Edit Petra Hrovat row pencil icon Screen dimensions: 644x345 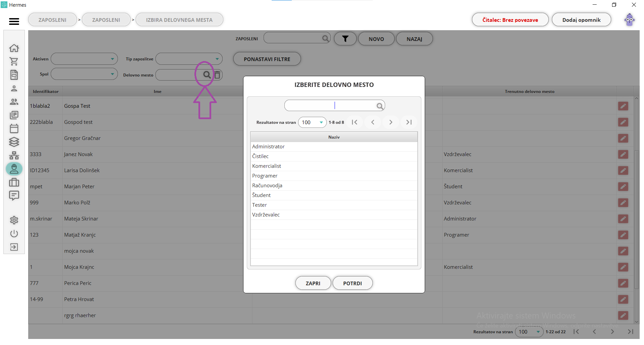tap(623, 299)
